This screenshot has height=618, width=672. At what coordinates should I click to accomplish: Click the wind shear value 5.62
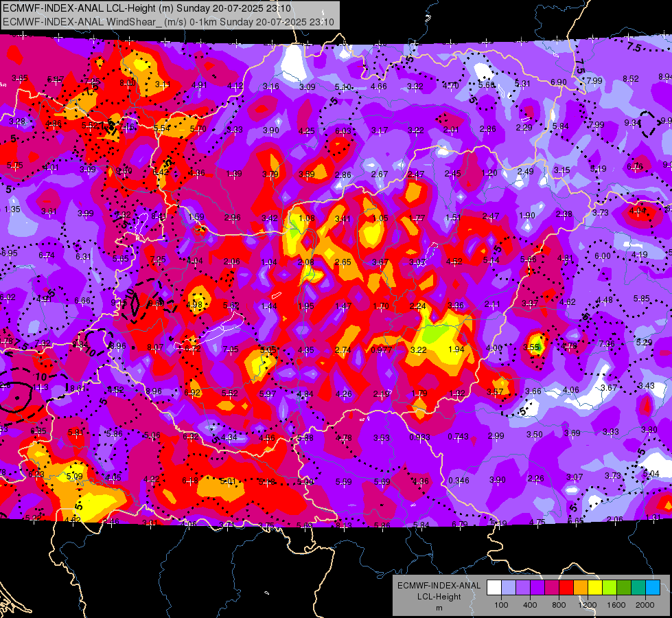click(x=231, y=306)
